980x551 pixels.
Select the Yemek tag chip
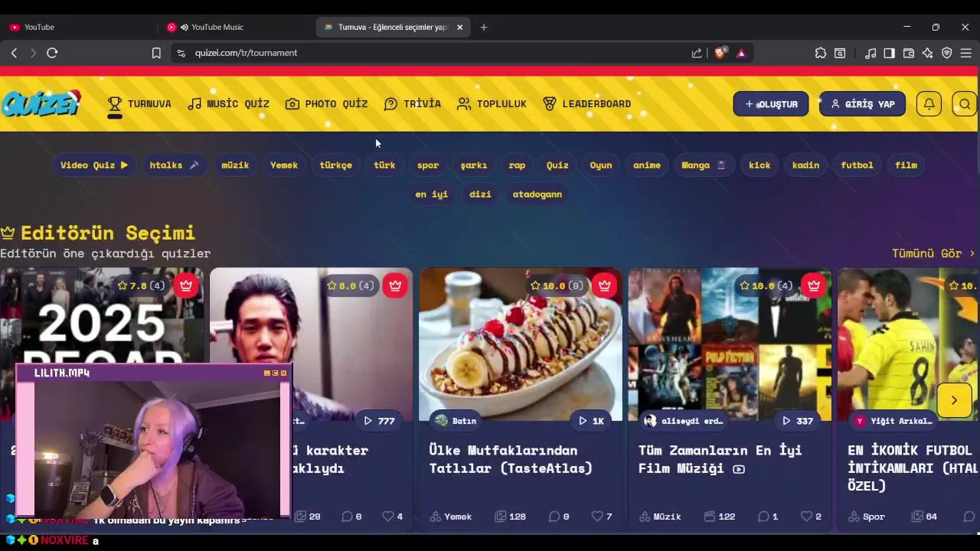coord(284,165)
